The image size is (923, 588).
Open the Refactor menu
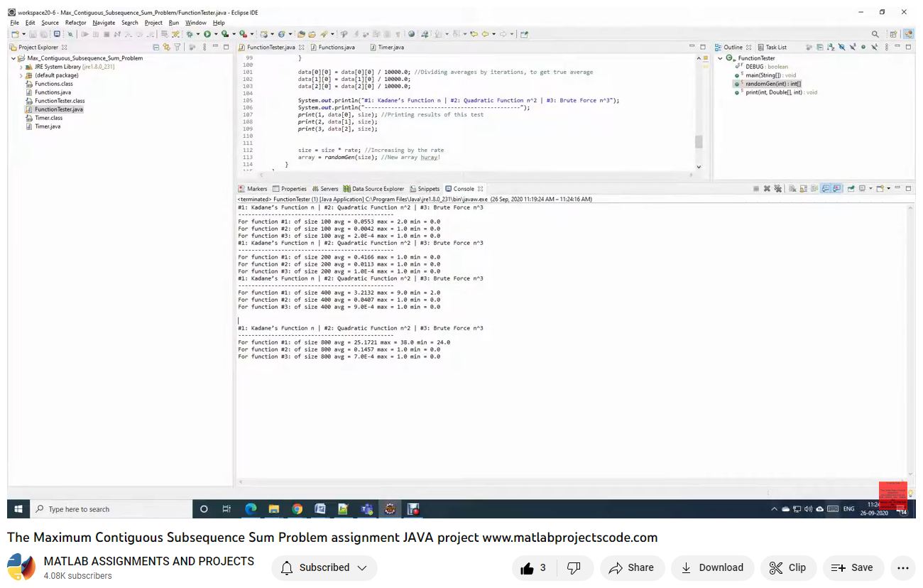(x=75, y=23)
